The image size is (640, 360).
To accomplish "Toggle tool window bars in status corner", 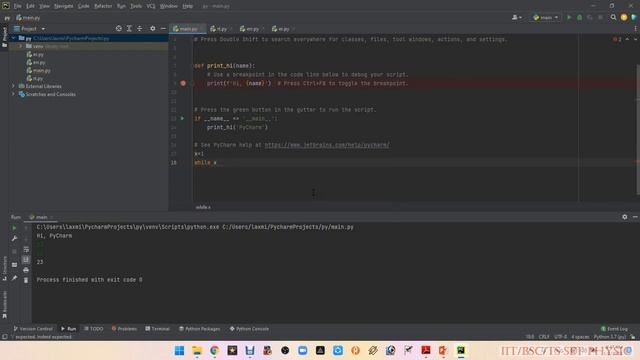I will (4, 337).
